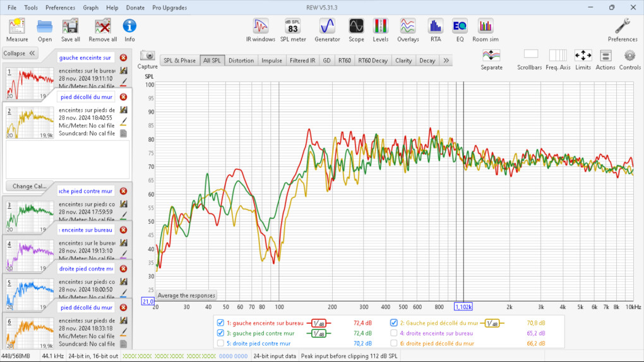The width and height of the screenshot is (644, 362).
Task: Select measurement 5 blue thumbnail
Action: tap(30, 295)
